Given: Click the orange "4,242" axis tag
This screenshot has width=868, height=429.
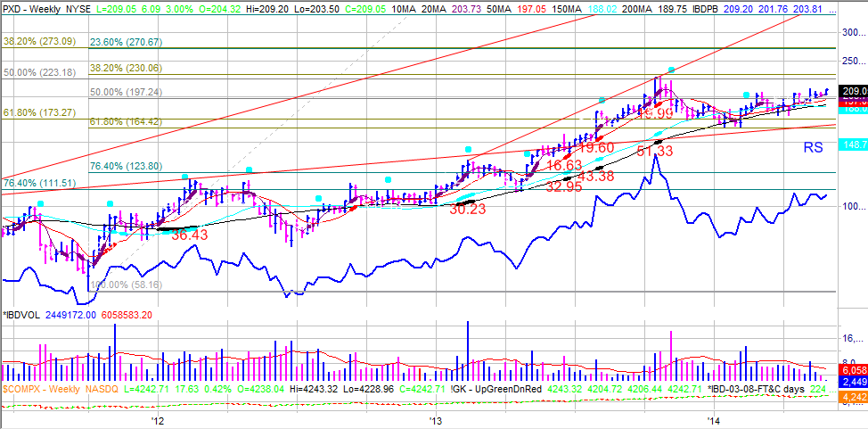Looking at the screenshot, I should point(854,397).
